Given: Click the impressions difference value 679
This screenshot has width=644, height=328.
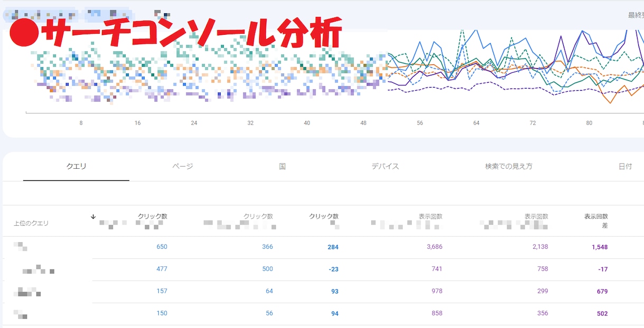Looking at the screenshot, I should [x=602, y=292].
